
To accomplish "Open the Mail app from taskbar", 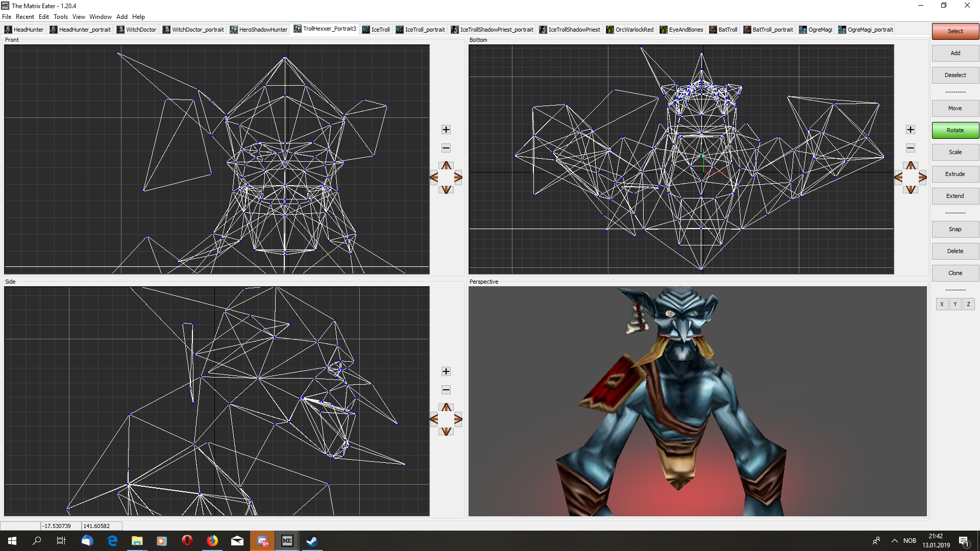I will 237,541.
